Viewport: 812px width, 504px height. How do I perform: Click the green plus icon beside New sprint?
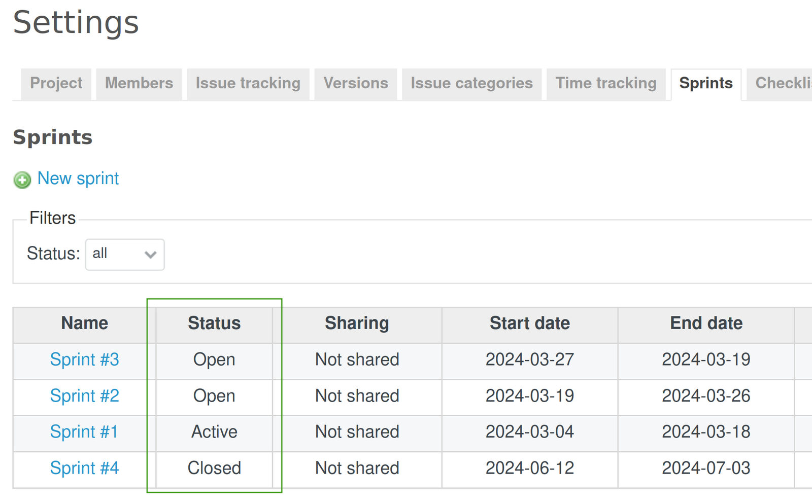21,180
